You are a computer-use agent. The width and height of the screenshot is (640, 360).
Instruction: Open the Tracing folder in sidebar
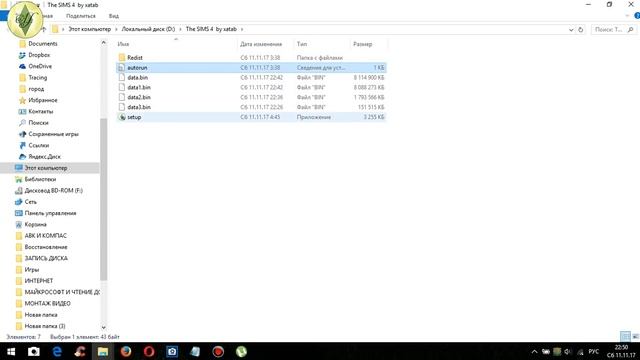(x=38, y=78)
